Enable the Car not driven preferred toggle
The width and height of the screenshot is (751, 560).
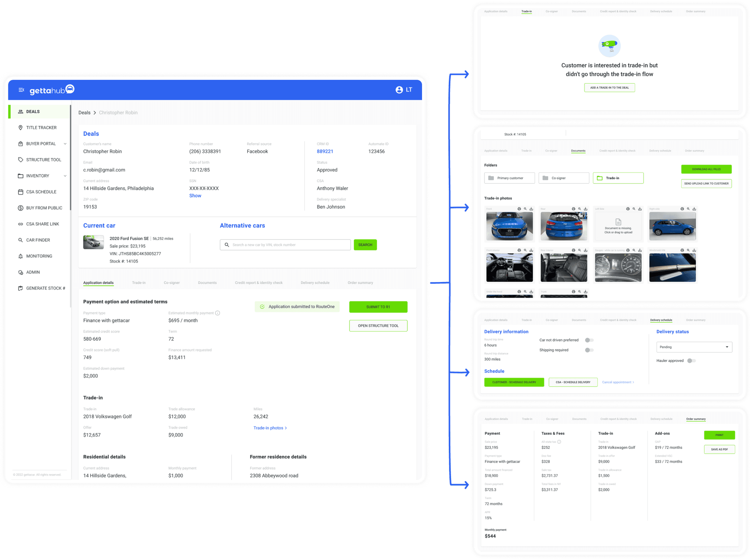(589, 340)
